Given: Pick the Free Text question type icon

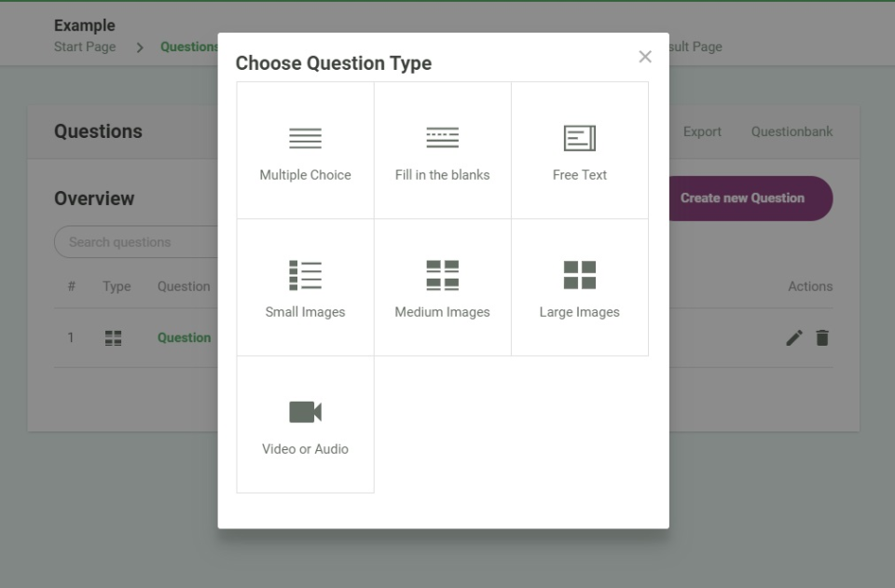Looking at the screenshot, I should tap(579, 139).
